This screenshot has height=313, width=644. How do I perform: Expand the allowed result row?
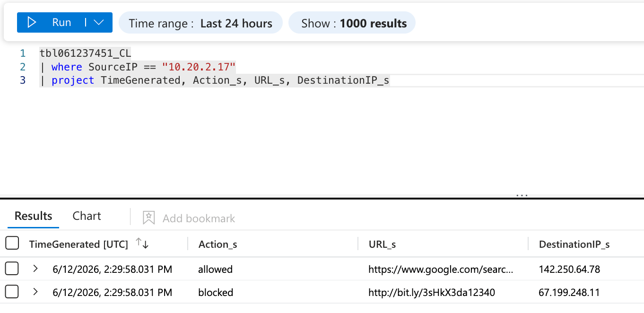click(x=35, y=269)
